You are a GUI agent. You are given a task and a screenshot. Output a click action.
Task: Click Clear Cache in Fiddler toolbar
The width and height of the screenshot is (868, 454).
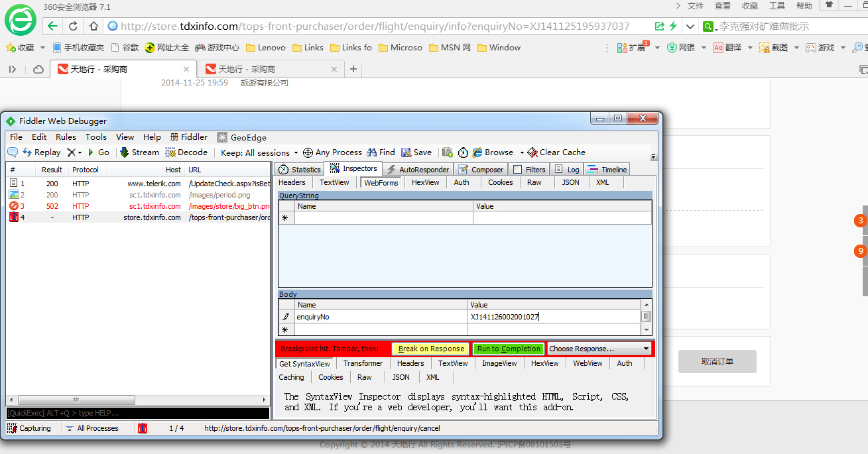556,152
